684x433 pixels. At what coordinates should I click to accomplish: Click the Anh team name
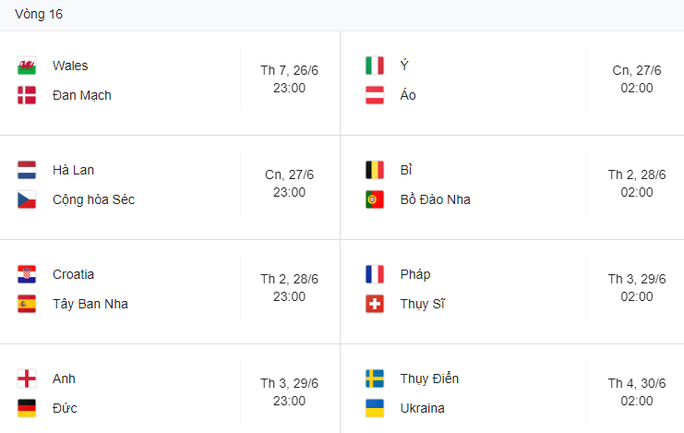(x=64, y=379)
